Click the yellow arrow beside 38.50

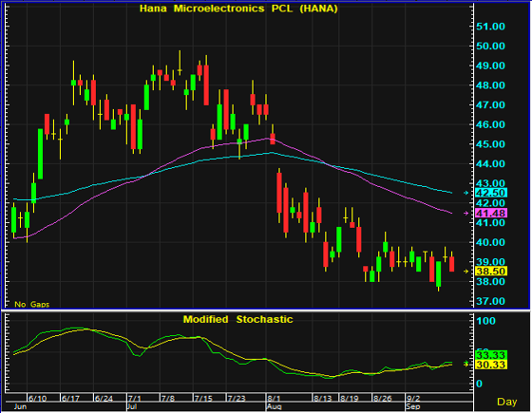pos(466,272)
